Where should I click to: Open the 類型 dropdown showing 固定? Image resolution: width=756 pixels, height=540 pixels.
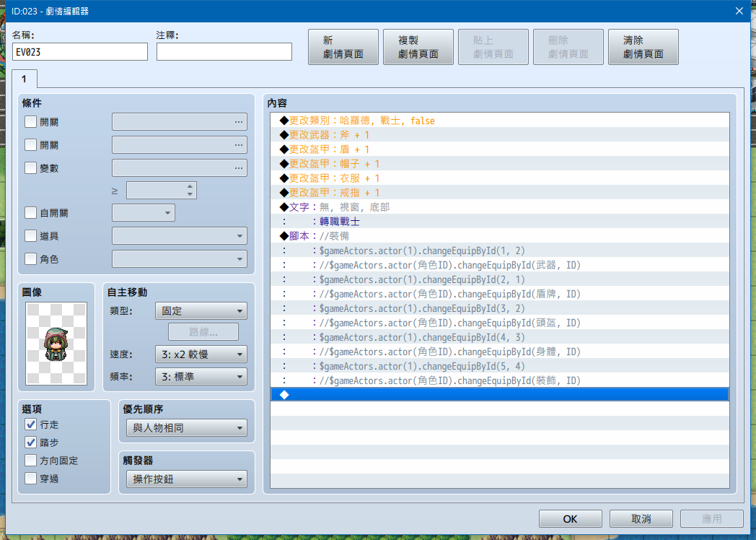coord(201,310)
